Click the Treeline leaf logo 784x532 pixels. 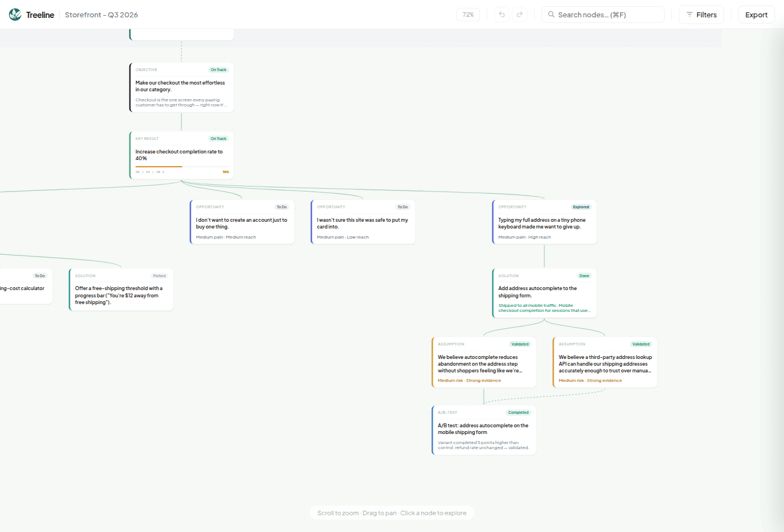[15, 15]
